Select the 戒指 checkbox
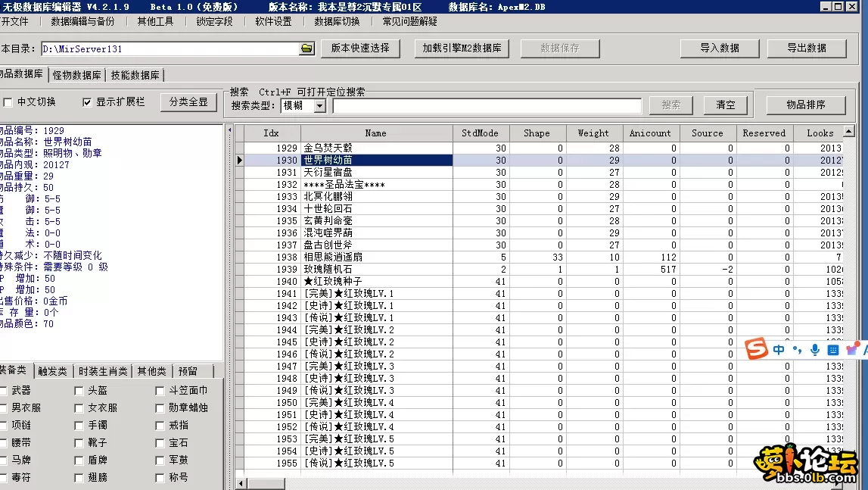This screenshot has height=490, width=868. (x=160, y=426)
